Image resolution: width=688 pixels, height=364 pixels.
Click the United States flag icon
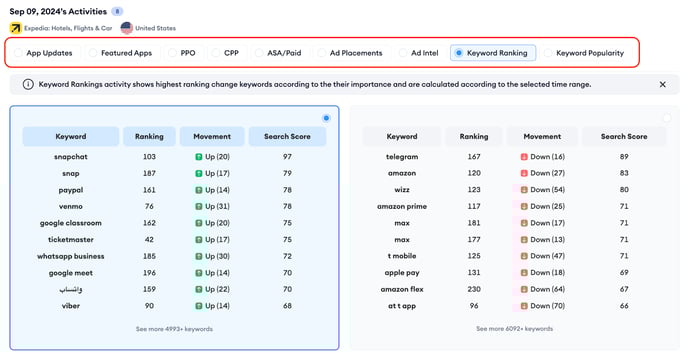[126, 28]
